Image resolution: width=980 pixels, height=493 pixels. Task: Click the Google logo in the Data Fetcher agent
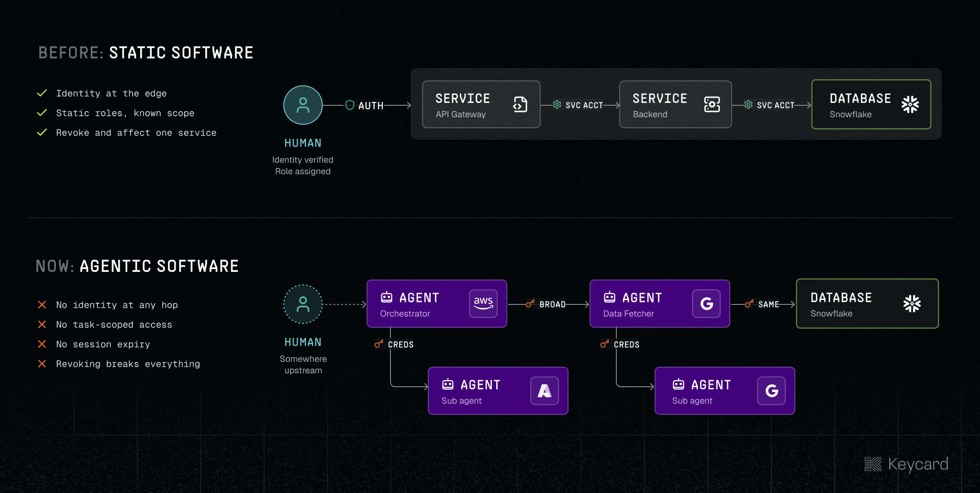click(x=706, y=303)
